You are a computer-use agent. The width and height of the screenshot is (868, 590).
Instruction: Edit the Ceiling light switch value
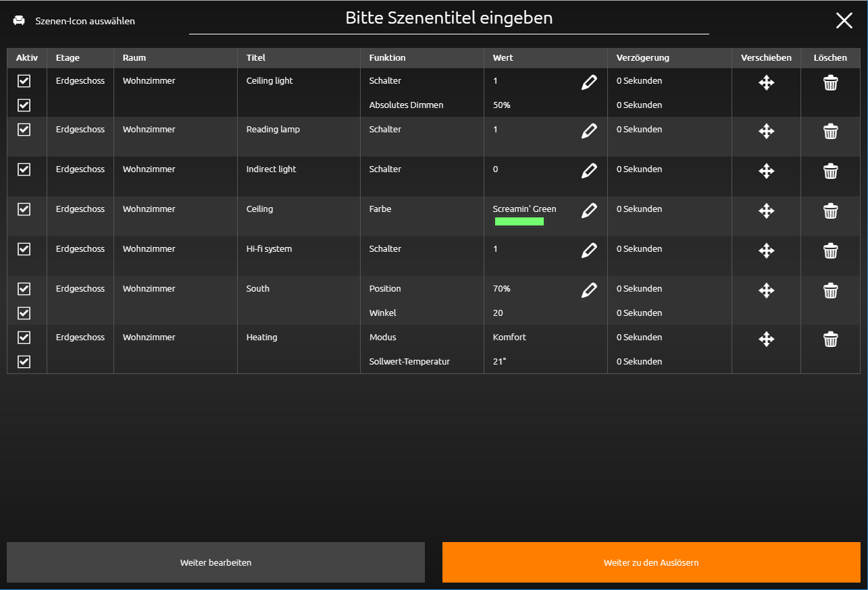(589, 83)
